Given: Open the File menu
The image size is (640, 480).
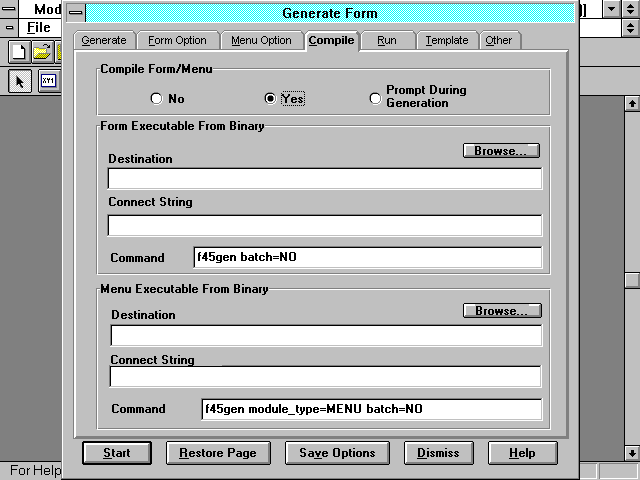Looking at the screenshot, I should tap(38, 27).
